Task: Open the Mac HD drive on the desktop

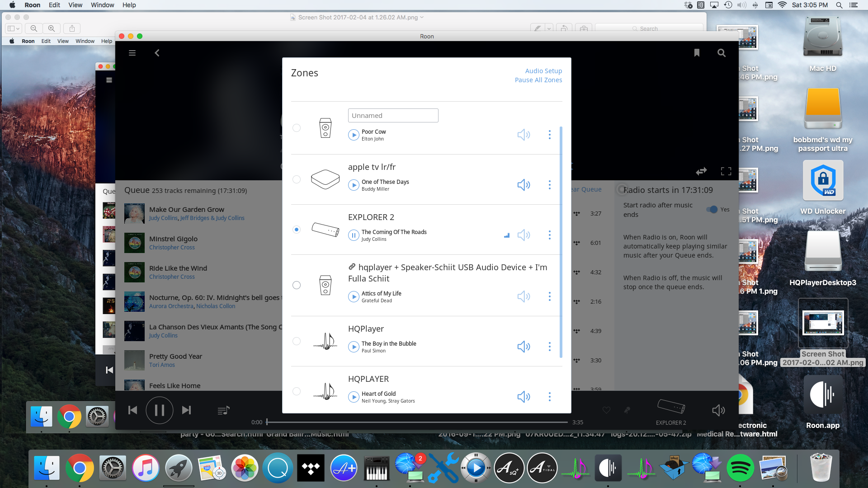Action: click(x=823, y=44)
